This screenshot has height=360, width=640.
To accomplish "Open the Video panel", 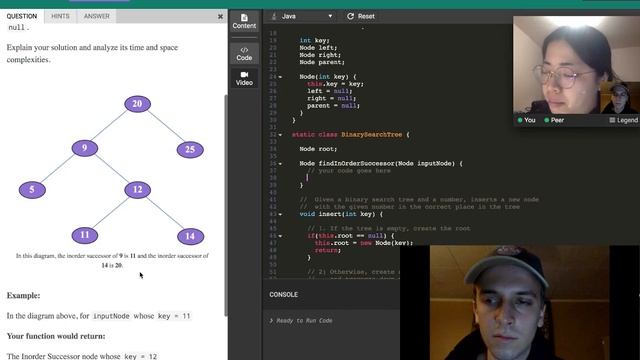I will (244, 78).
